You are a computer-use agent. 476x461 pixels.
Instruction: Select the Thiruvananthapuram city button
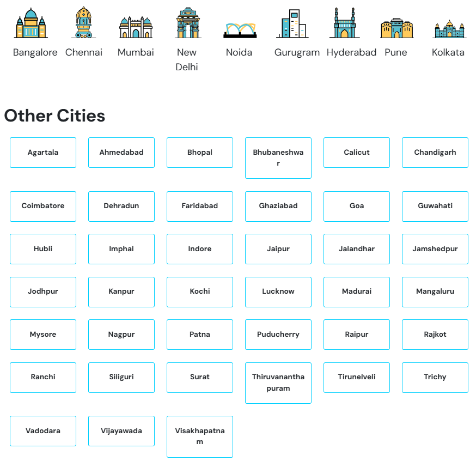[x=278, y=383]
